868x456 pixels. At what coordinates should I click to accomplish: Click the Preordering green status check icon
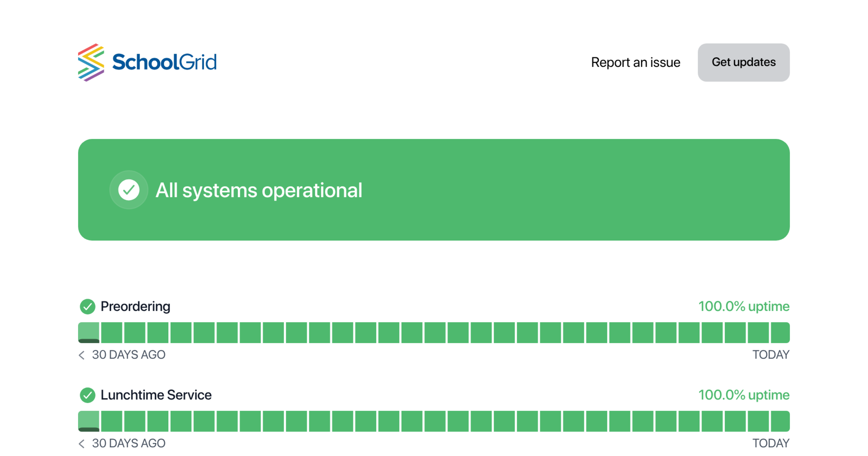point(88,307)
